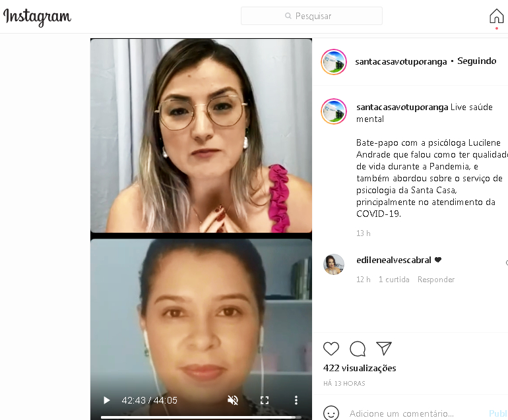The width and height of the screenshot is (508, 420).
Task: Click edilenealvescabral's avatar thumbnail
Action: (x=334, y=264)
